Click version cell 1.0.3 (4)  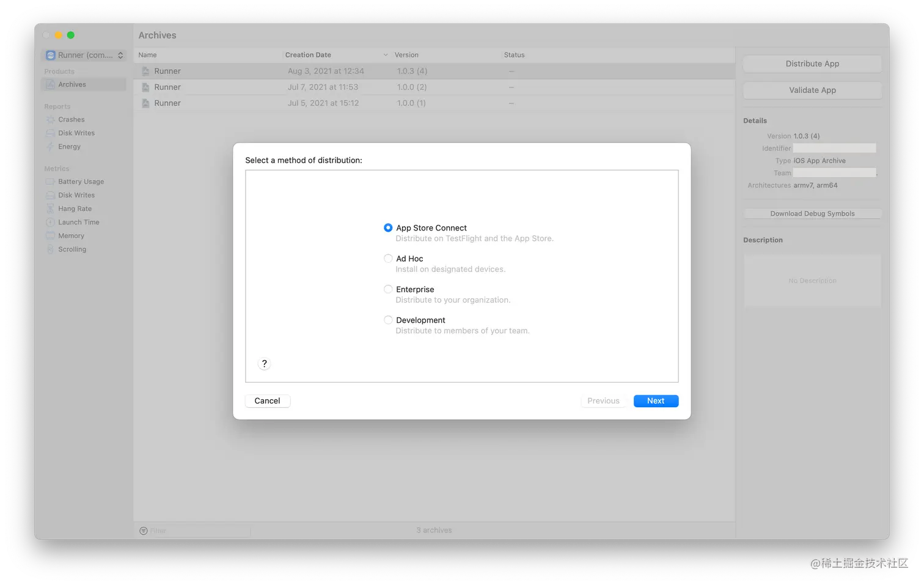(413, 71)
